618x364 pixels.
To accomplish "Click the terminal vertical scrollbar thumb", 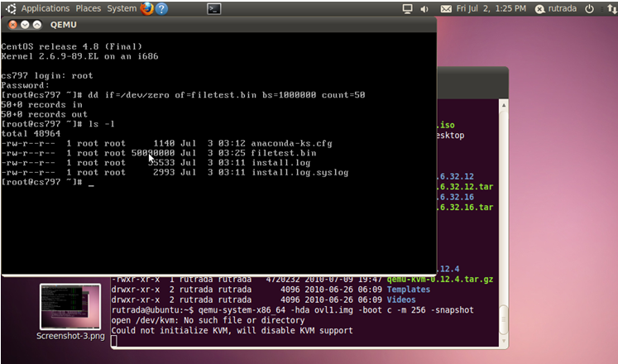I will pyautogui.click(x=503, y=319).
